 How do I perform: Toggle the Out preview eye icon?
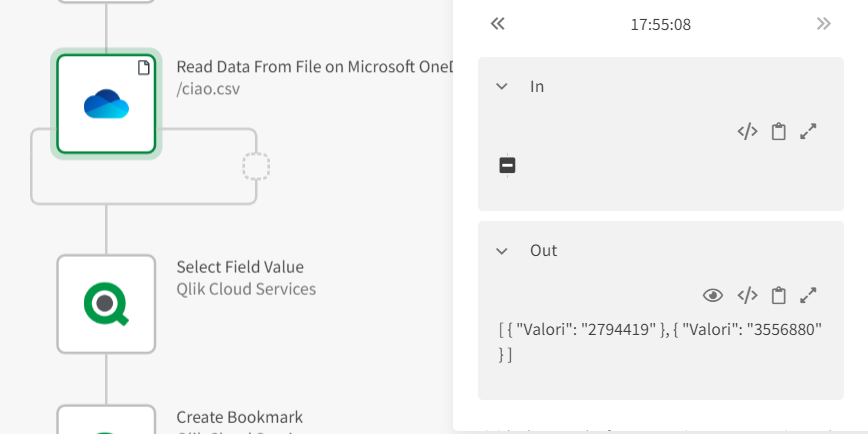713,295
